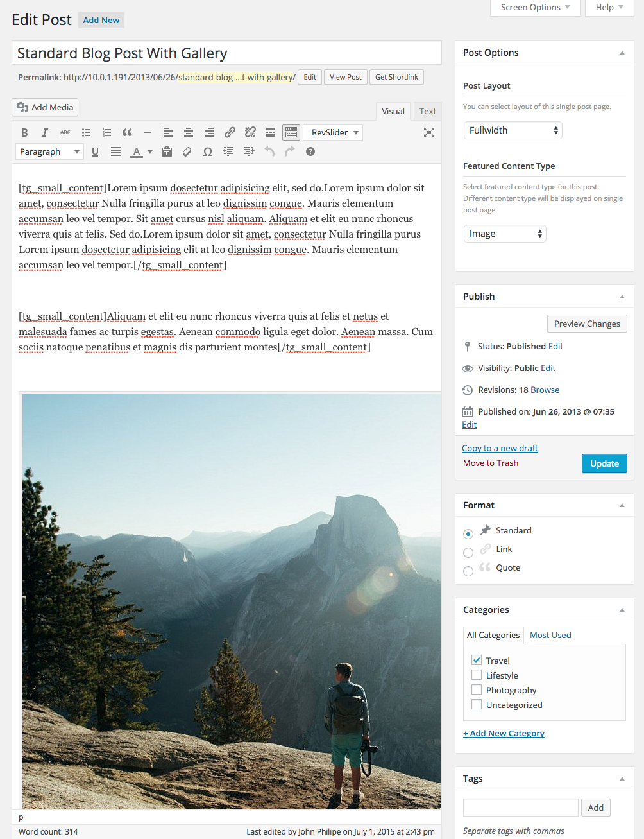Screen dimensions: 644x839
Task: Expand the RevSlider dropdown
Action: click(x=333, y=133)
